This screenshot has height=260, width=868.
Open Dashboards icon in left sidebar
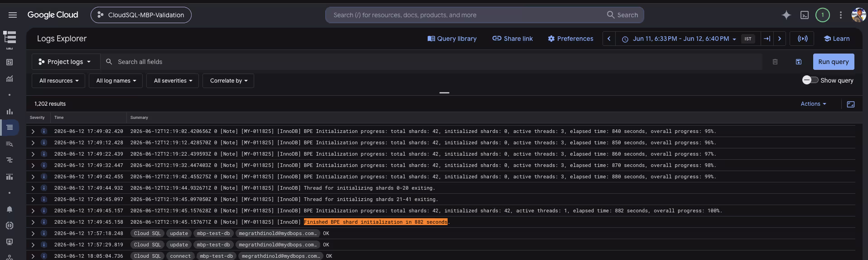click(10, 62)
